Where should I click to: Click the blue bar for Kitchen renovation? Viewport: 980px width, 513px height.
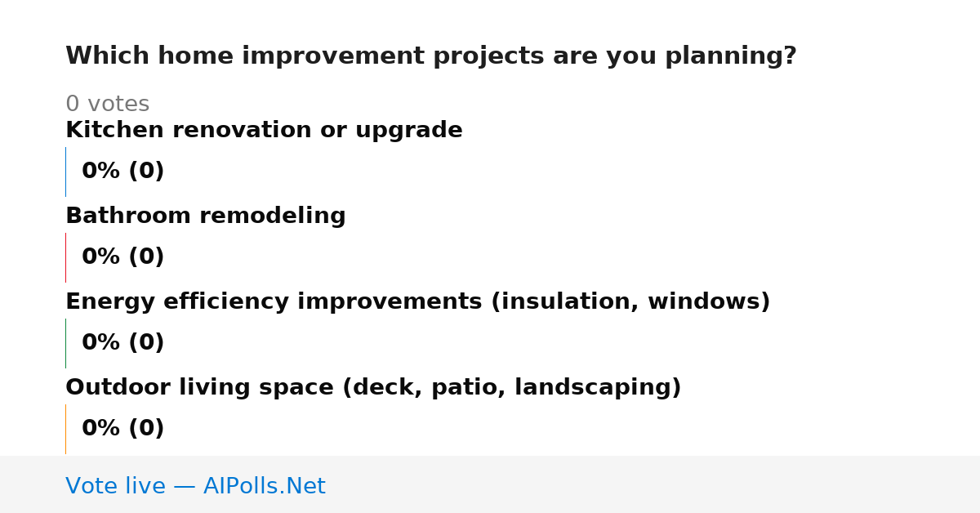click(x=65, y=172)
